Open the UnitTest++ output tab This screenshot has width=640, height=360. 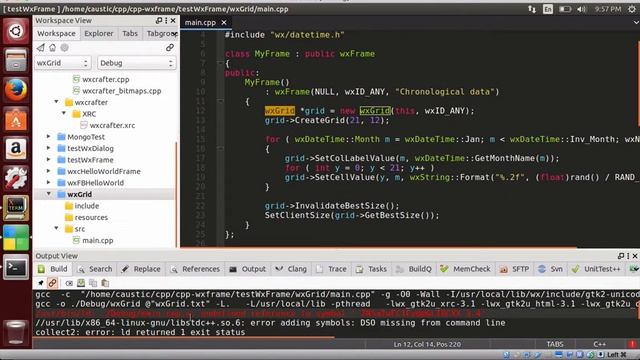click(596, 269)
